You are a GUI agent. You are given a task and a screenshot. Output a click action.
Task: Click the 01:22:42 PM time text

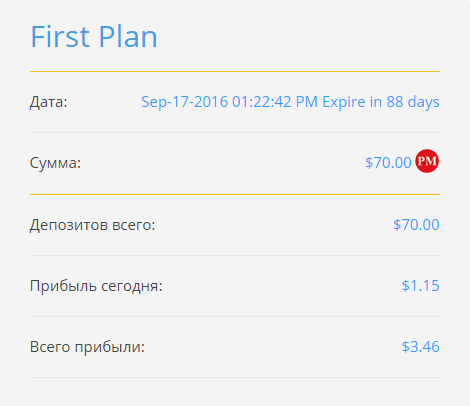click(x=275, y=102)
